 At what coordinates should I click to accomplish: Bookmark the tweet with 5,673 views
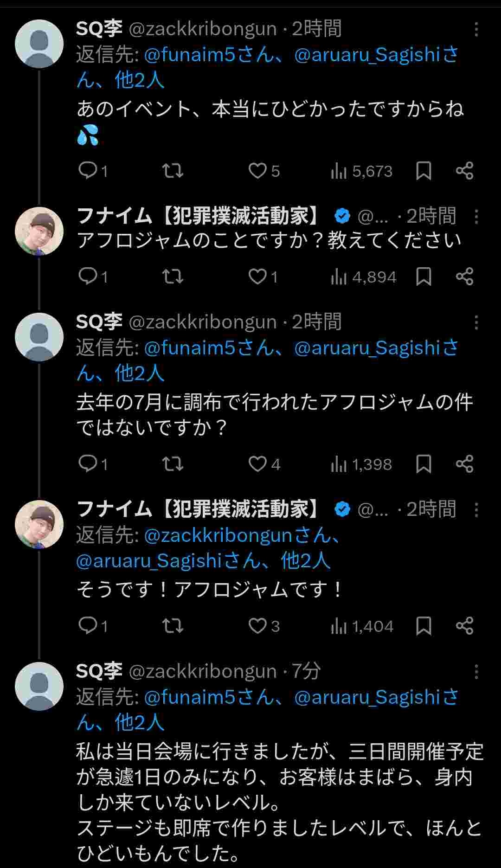click(x=424, y=171)
